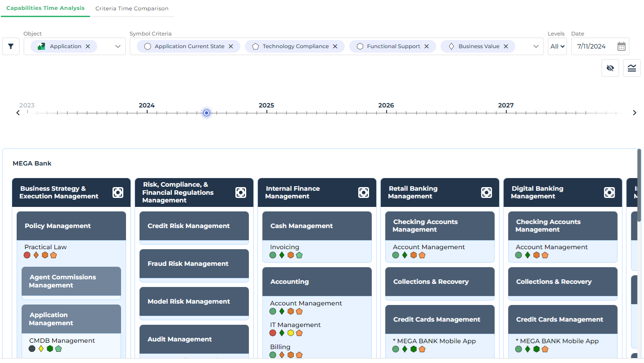Toggle the hide visibility eye button
The width and height of the screenshot is (644, 363).
pos(610,68)
